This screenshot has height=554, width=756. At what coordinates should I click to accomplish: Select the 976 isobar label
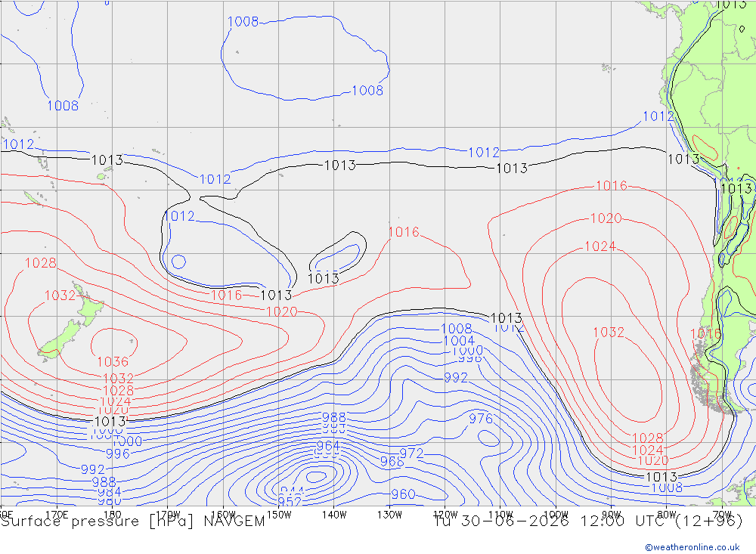(481, 418)
